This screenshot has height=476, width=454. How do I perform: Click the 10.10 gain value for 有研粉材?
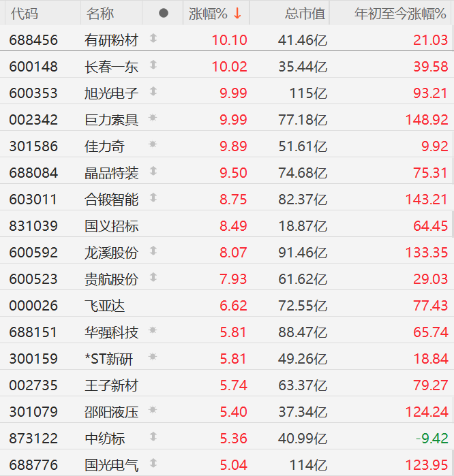pos(230,40)
